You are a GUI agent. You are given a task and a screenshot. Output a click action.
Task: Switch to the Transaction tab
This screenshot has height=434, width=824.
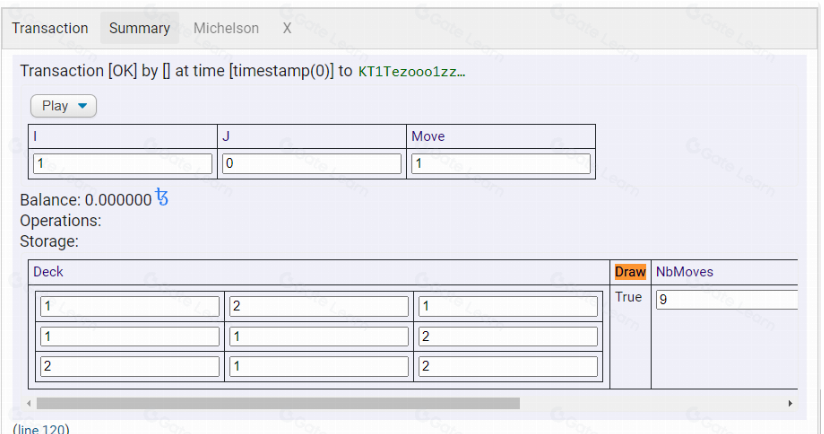coord(50,28)
